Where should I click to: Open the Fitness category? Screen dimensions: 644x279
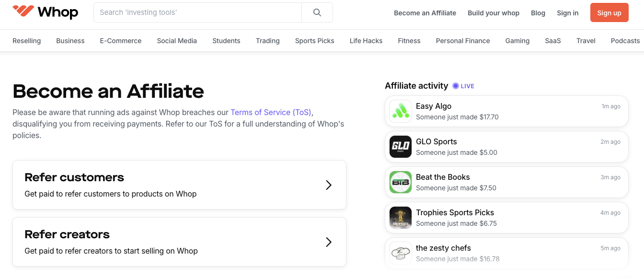[409, 41]
